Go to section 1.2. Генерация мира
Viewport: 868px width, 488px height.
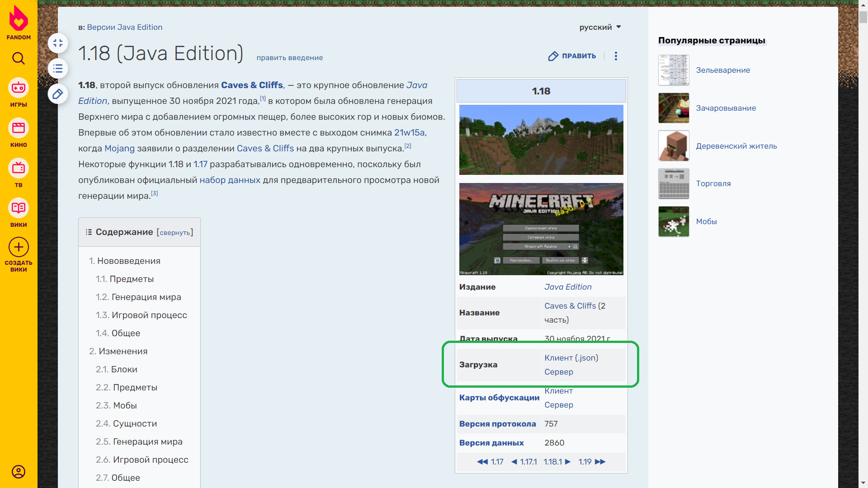pos(138,297)
